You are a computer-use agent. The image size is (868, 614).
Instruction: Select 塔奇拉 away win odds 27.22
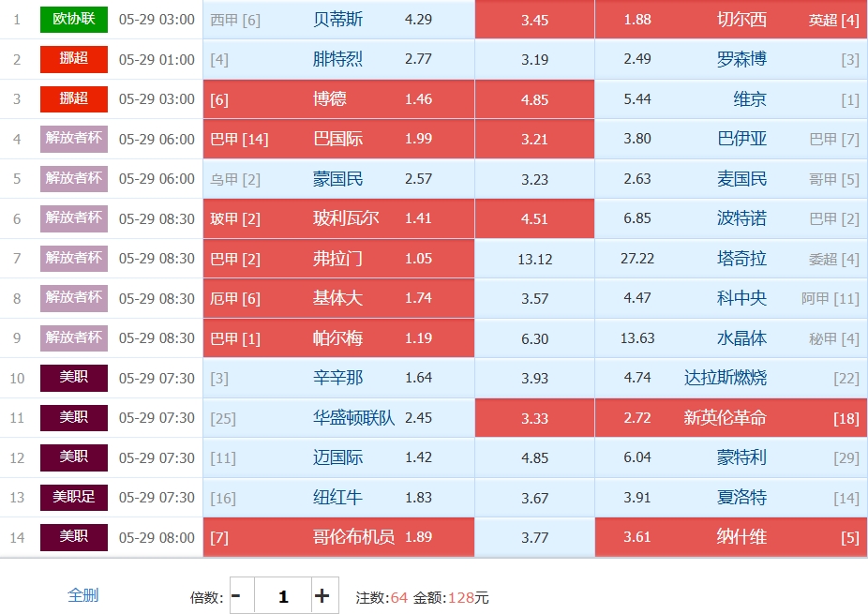click(731, 259)
